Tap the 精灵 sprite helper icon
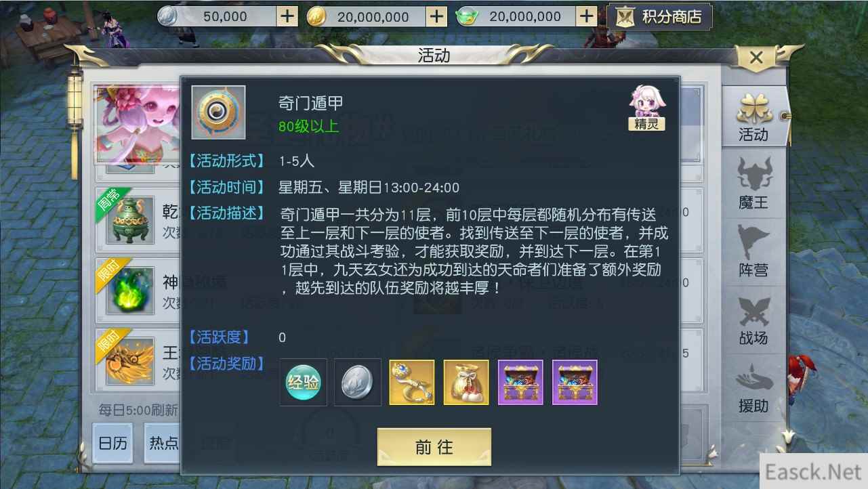This screenshot has height=489, width=868. pos(647,108)
